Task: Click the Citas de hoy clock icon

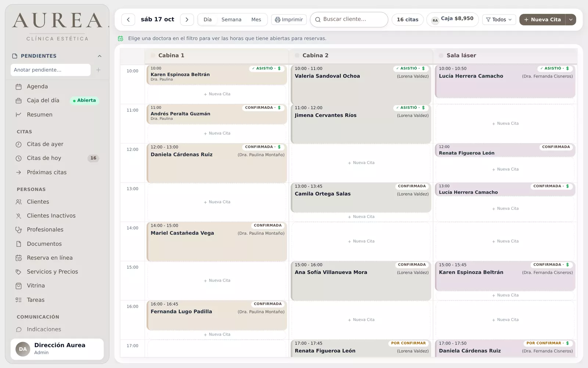Action: point(19,159)
